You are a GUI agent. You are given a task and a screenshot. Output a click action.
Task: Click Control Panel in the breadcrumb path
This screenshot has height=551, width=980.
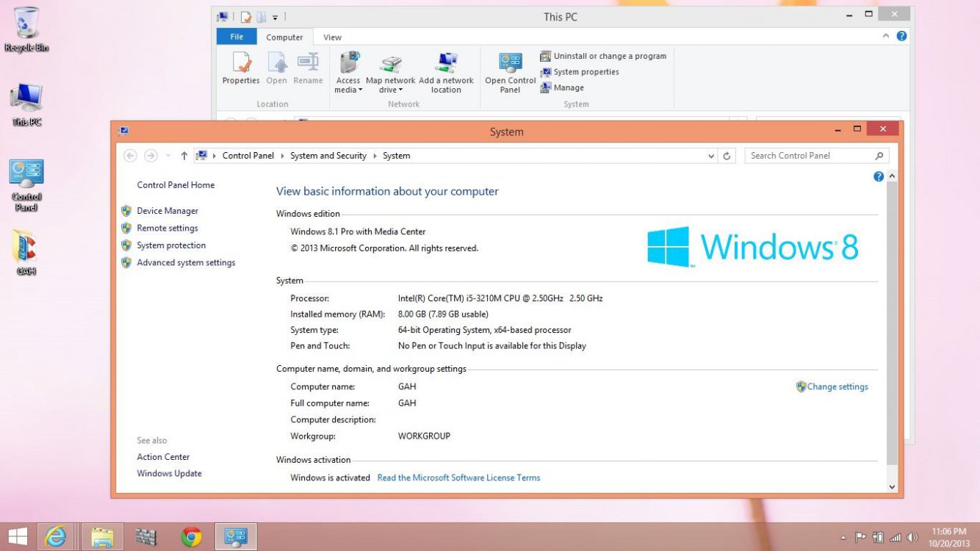coord(248,156)
